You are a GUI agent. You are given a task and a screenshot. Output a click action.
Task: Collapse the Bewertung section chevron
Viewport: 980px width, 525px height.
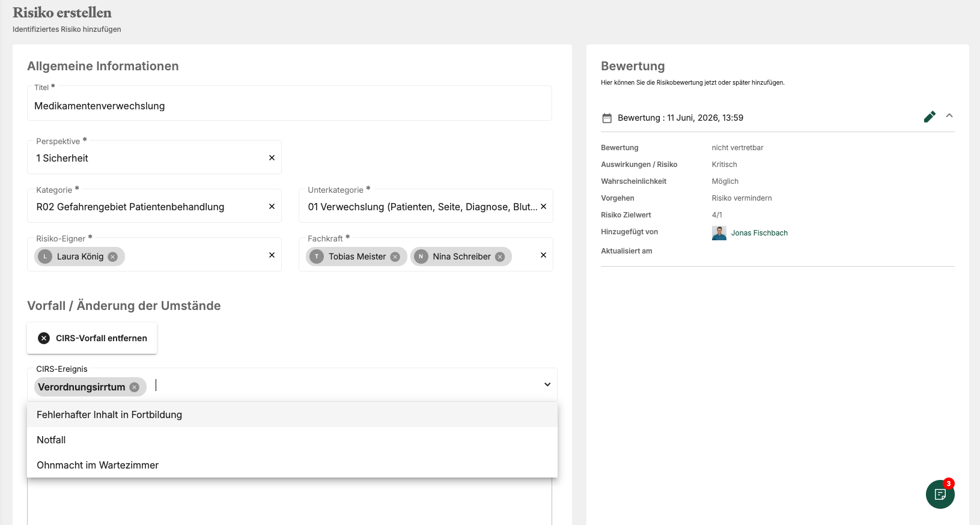pyautogui.click(x=949, y=115)
